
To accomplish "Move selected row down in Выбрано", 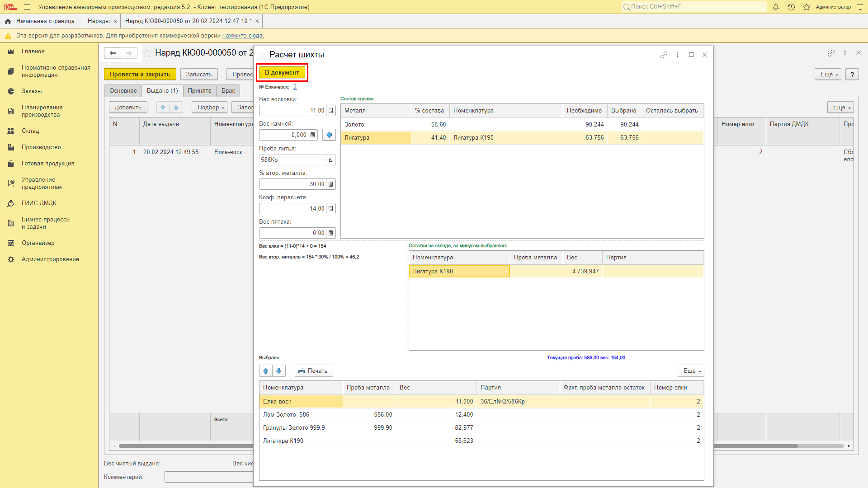I will click(279, 371).
